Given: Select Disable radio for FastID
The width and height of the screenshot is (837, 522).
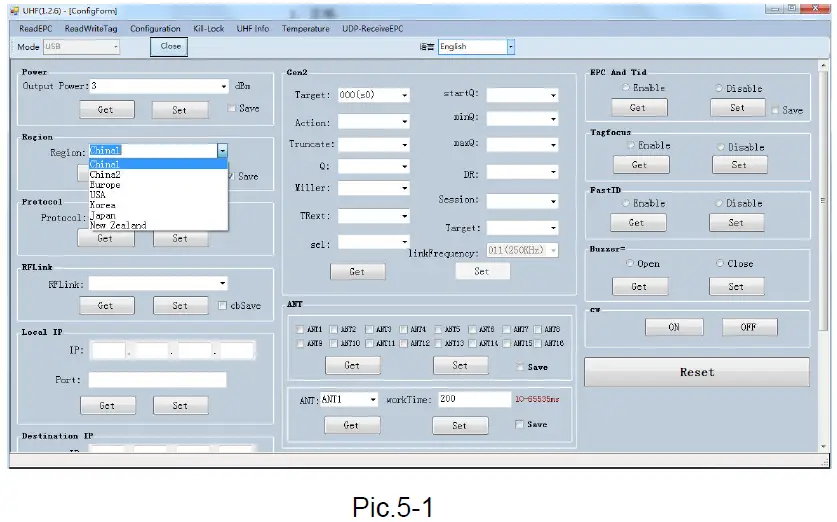Looking at the screenshot, I should 719,203.
